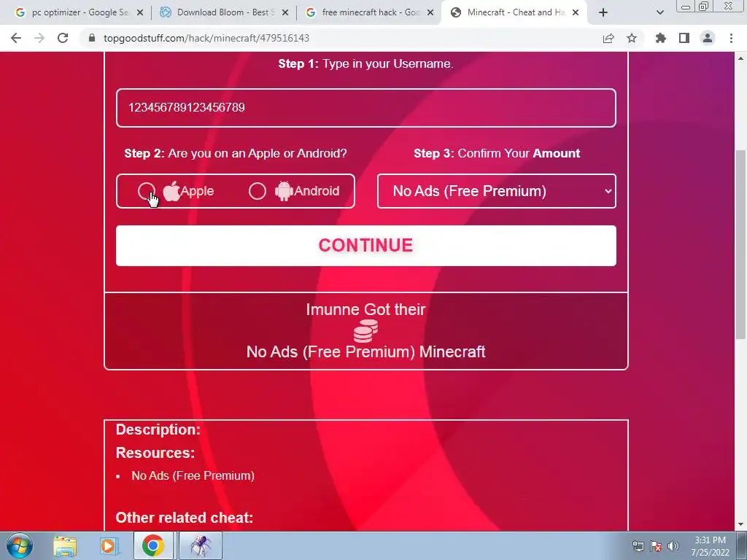Image resolution: width=747 pixels, height=560 pixels.
Task: Click 'Step 1: Type in your Username' label
Action: (366, 64)
